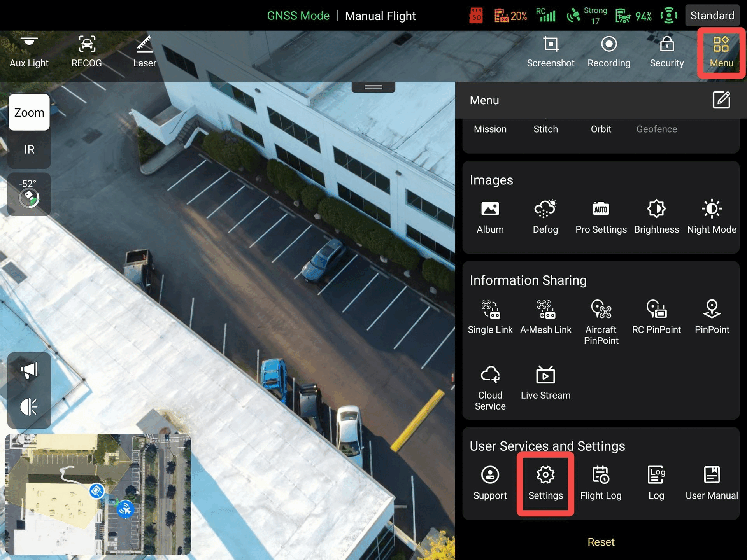Screen dimensions: 747x560
Task: Turn on the Aux Light
Action: (29, 52)
